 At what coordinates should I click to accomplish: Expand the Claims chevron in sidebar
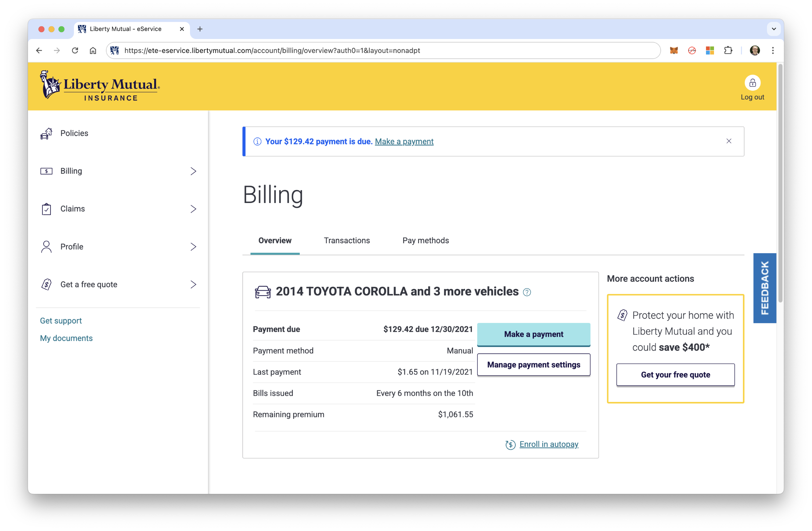point(193,209)
